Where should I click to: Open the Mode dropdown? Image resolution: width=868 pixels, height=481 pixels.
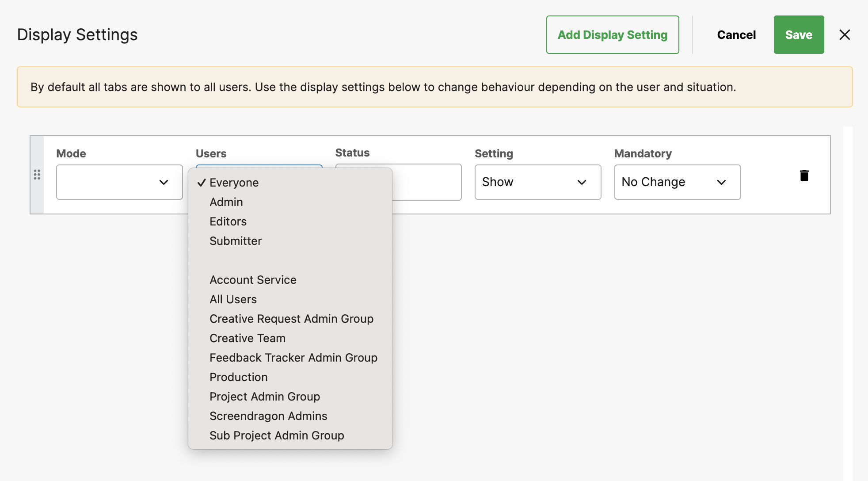pos(119,182)
